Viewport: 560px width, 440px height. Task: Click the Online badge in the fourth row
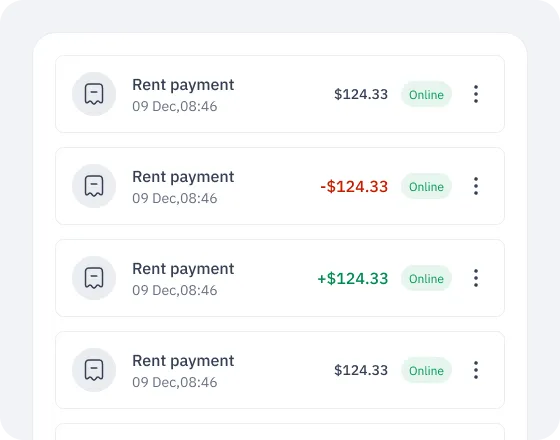pos(426,370)
